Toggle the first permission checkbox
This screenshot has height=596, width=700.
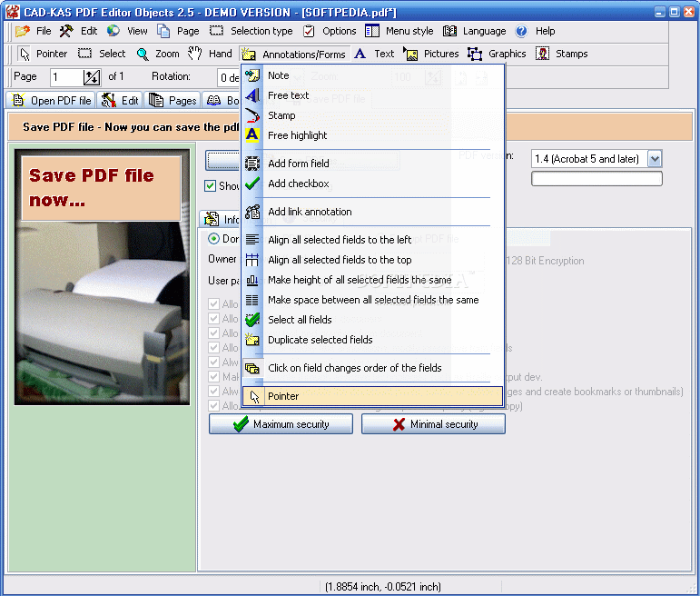pos(214,304)
